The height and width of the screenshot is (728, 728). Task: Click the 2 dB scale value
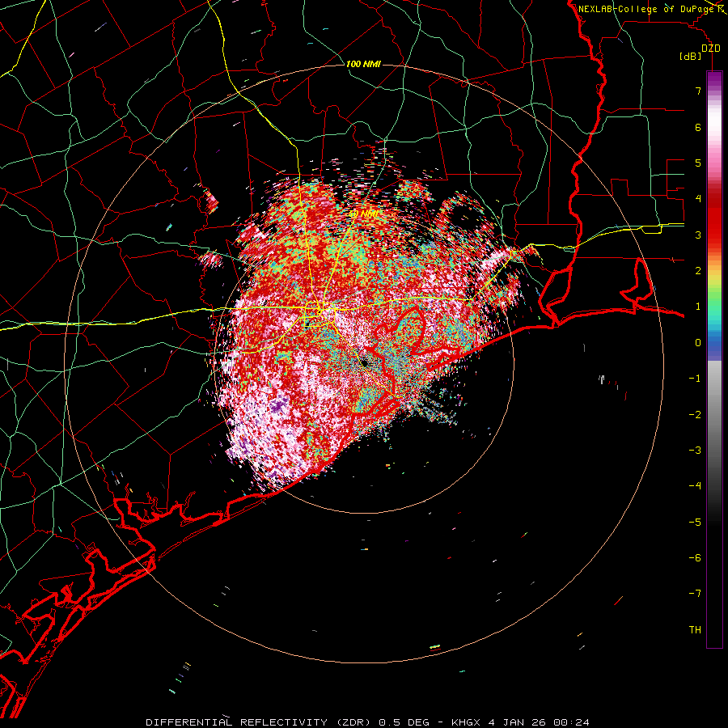click(698, 271)
